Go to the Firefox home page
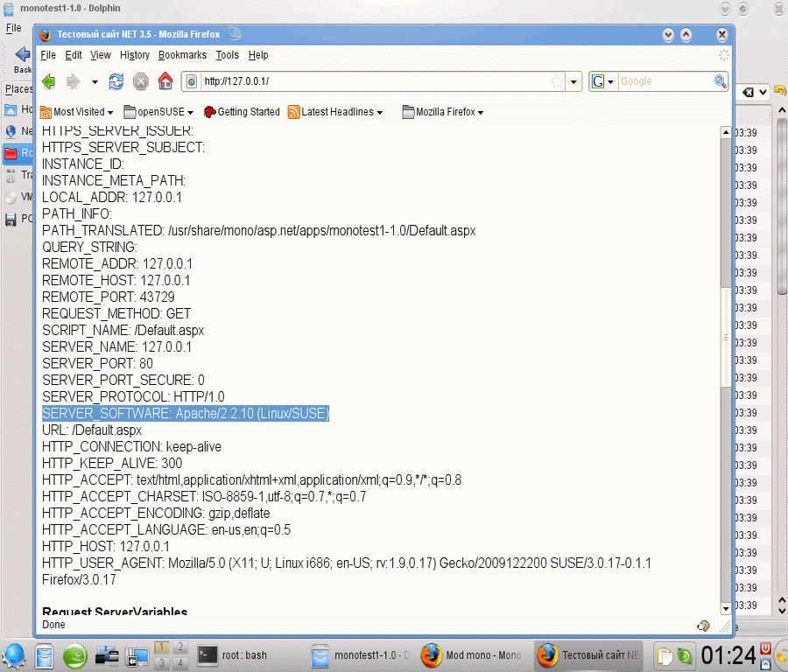Viewport: 788px width, 672px height. [x=165, y=80]
